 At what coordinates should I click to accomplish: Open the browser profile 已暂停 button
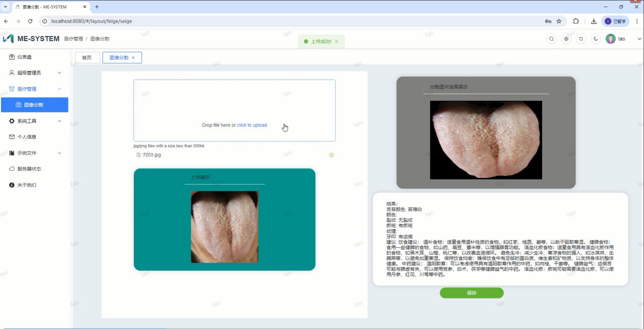pyautogui.click(x=615, y=21)
